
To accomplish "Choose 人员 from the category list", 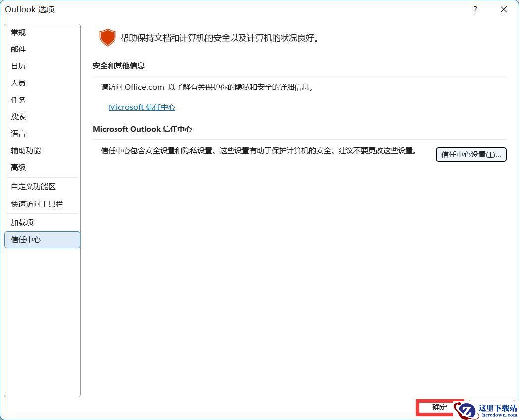I will 42,83.
